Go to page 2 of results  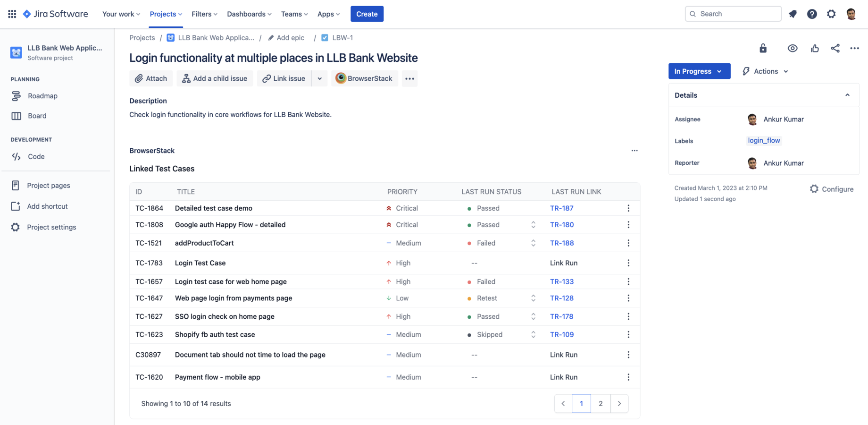pyautogui.click(x=601, y=404)
